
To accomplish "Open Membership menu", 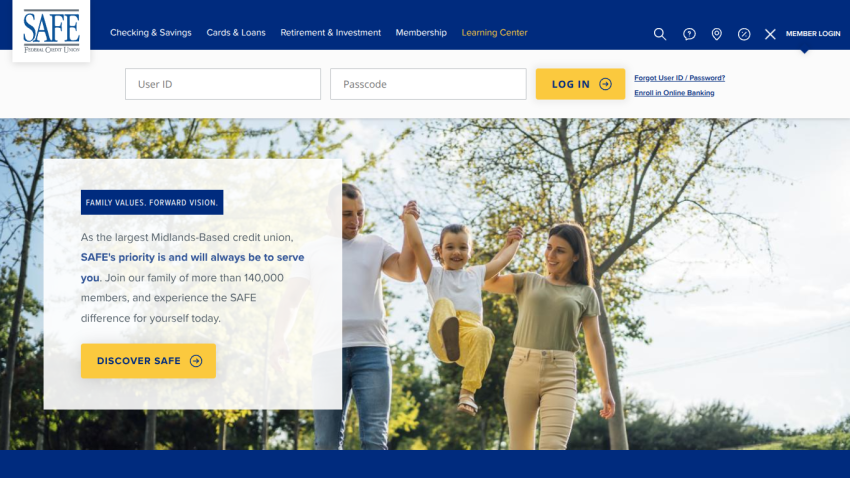I will pos(421,33).
